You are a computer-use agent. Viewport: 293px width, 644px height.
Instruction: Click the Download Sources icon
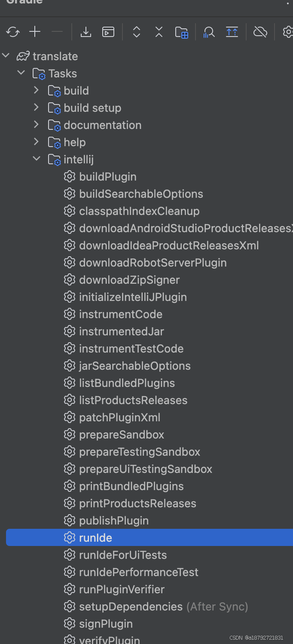click(x=86, y=32)
